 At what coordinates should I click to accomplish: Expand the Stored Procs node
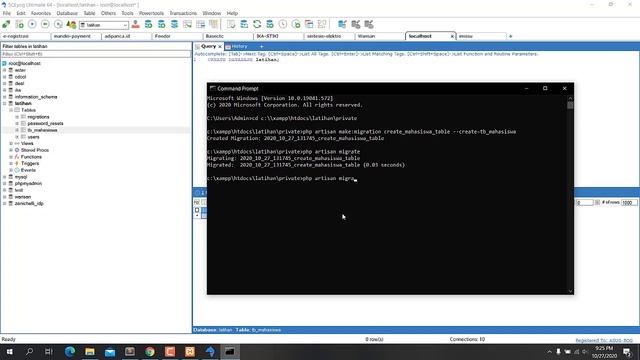[11, 150]
